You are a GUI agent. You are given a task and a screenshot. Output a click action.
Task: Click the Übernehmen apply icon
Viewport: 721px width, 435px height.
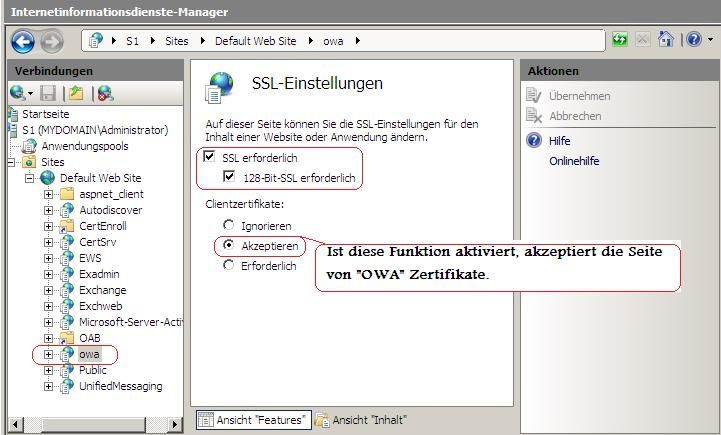point(534,96)
